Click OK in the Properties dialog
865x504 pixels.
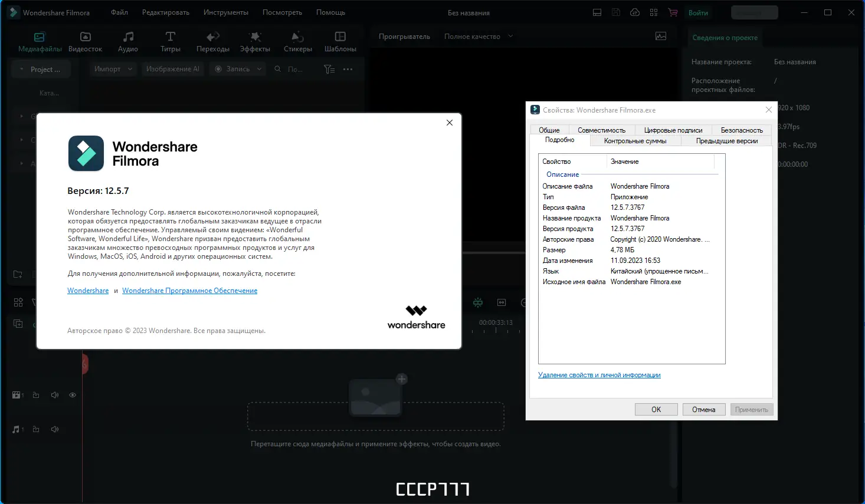click(656, 410)
